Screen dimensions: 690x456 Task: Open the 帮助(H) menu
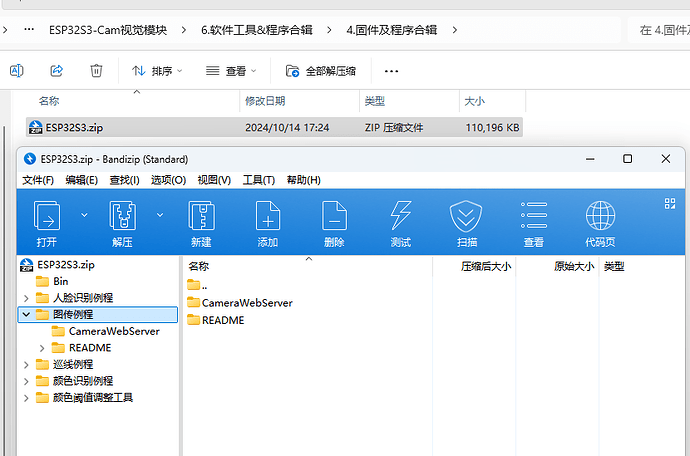click(x=304, y=180)
